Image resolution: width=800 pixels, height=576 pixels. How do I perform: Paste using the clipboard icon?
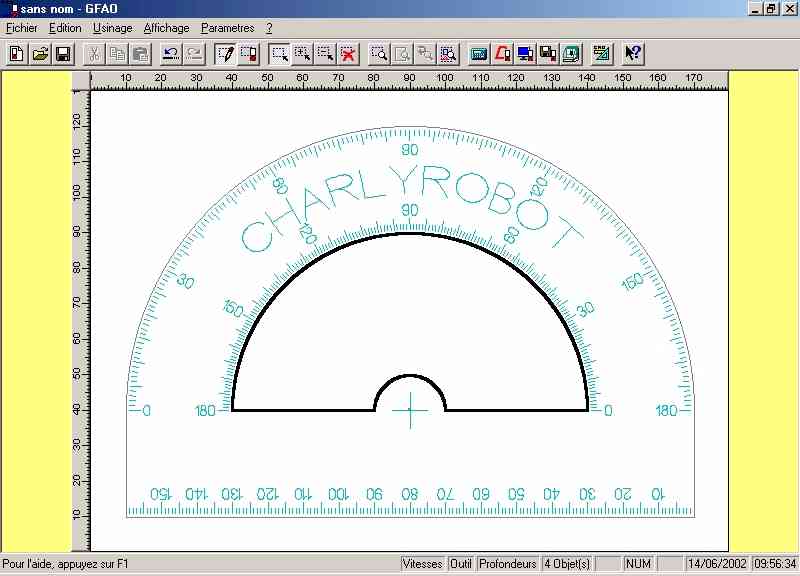(x=141, y=54)
